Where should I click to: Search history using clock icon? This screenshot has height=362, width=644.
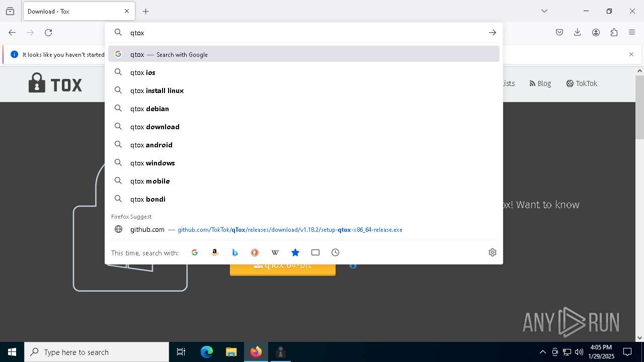click(x=336, y=252)
